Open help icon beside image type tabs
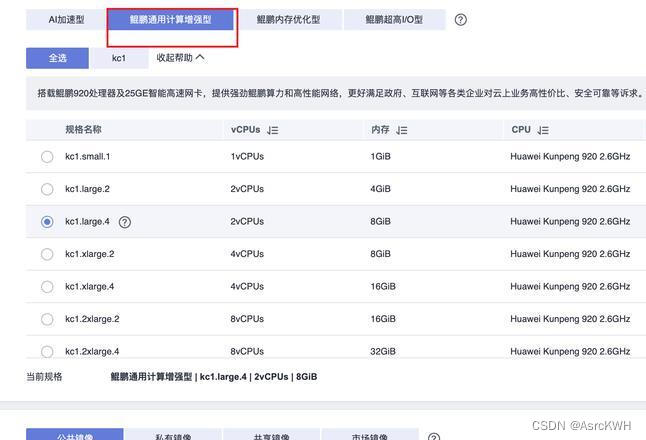Image resolution: width=646 pixels, height=440 pixels. pyautogui.click(x=433, y=437)
